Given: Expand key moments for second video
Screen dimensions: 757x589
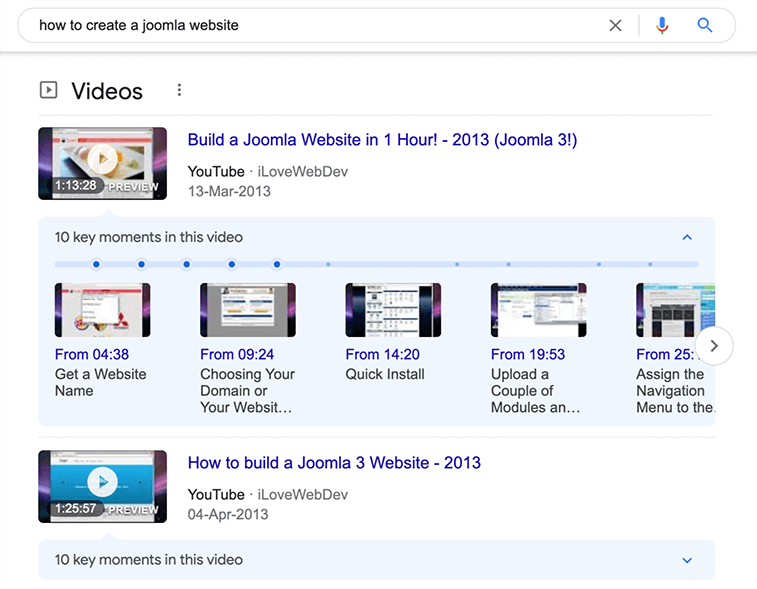Looking at the screenshot, I should (686, 561).
